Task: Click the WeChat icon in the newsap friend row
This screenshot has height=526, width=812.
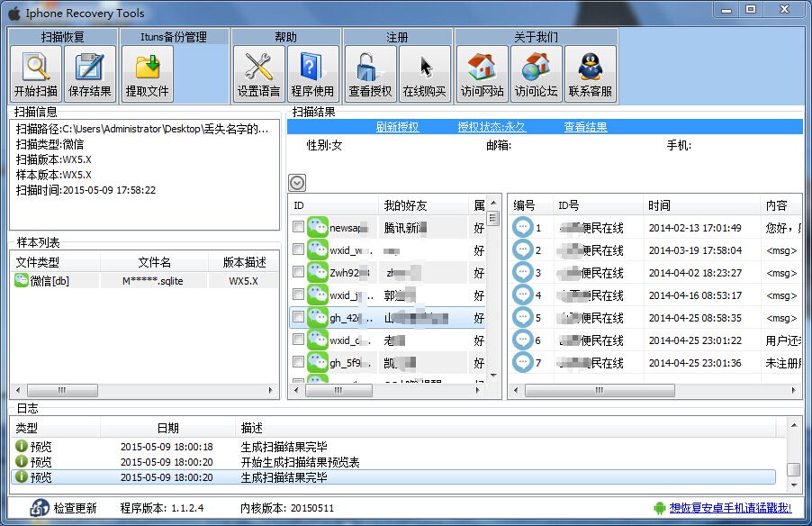Action: pos(318,227)
